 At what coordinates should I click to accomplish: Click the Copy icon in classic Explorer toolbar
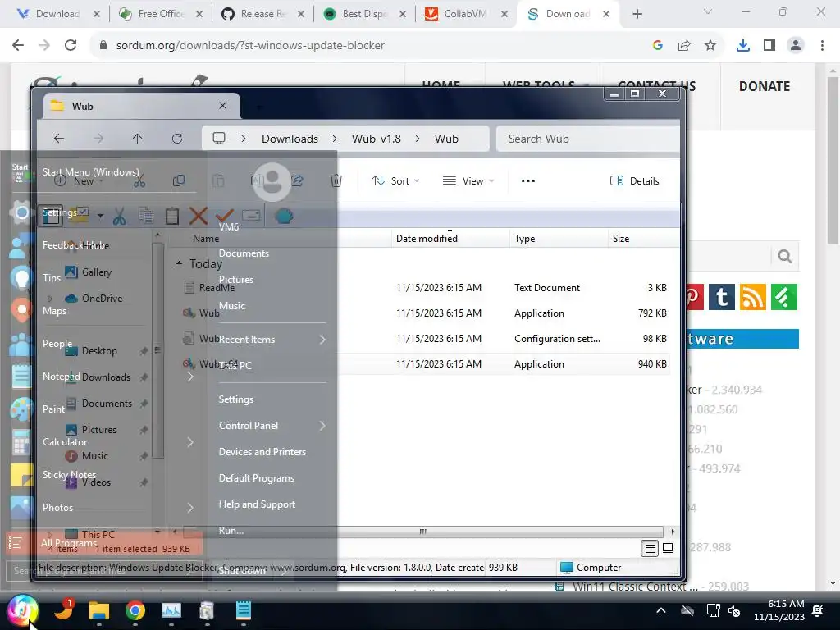tap(146, 217)
